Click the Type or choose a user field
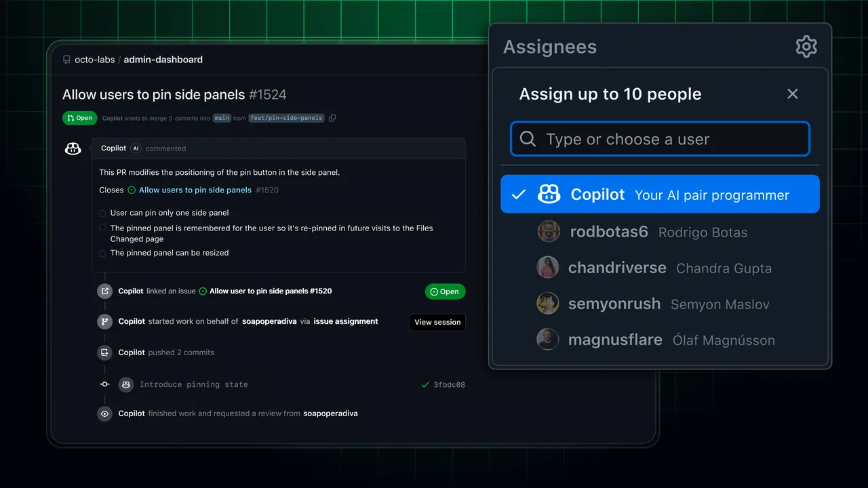 (x=660, y=139)
